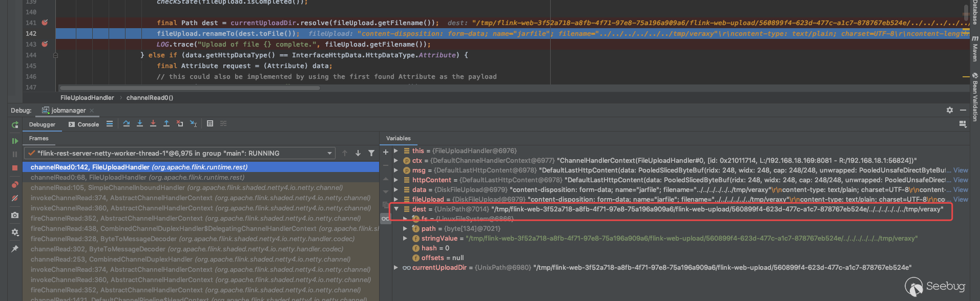Toggle breakpoint on line 143
Image resolution: width=980 pixels, height=301 pixels.
tap(45, 44)
